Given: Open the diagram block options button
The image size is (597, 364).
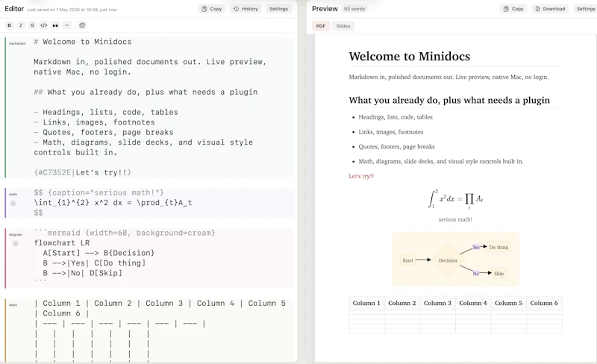Looking at the screenshot, I should (x=16, y=244).
